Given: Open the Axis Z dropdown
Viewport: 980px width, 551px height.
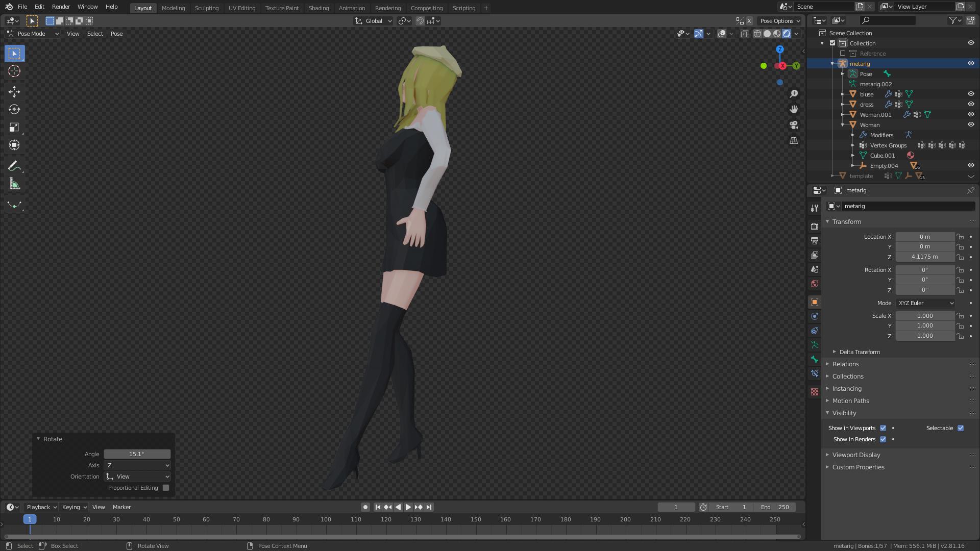Looking at the screenshot, I should [x=137, y=465].
